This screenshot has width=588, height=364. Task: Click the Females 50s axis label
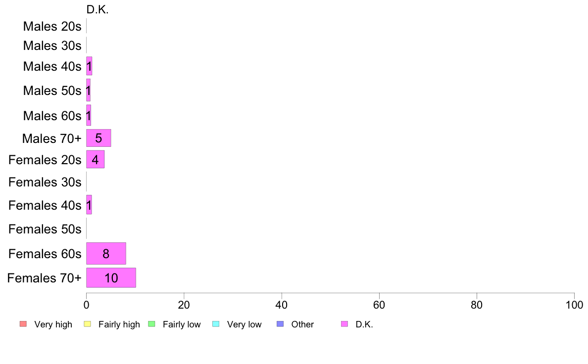pyautogui.click(x=45, y=229)
